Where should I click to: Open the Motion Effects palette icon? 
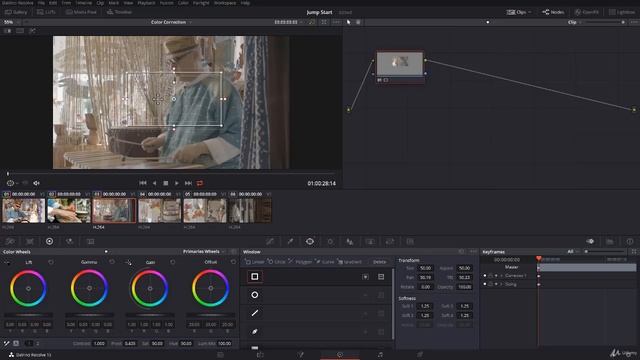(91, 242)
